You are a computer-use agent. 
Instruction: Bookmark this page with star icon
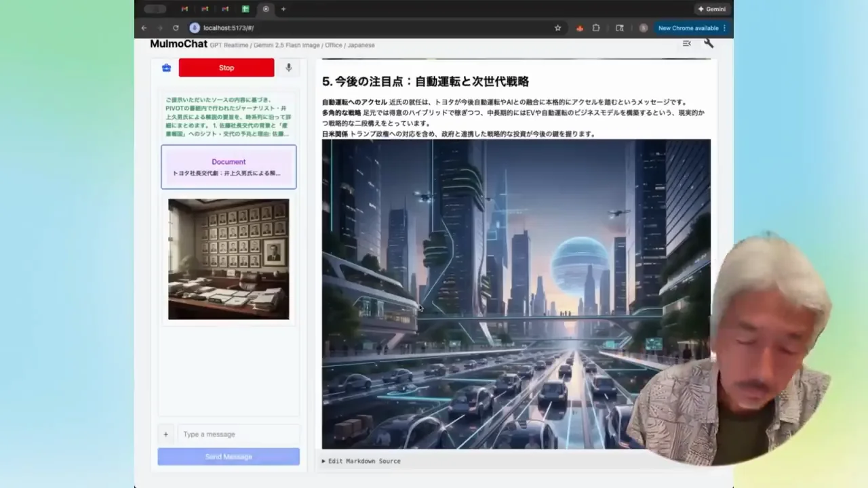[x=558, y=28]
